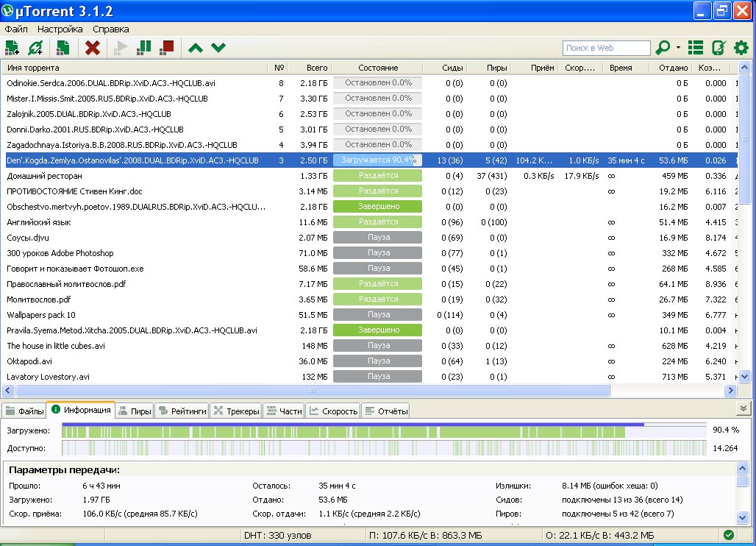Image resolution: width=756 pixels, height=546 pixels.
Task: View the Отчёты tab
Action: pyautogui.click(x=385, y=411)
